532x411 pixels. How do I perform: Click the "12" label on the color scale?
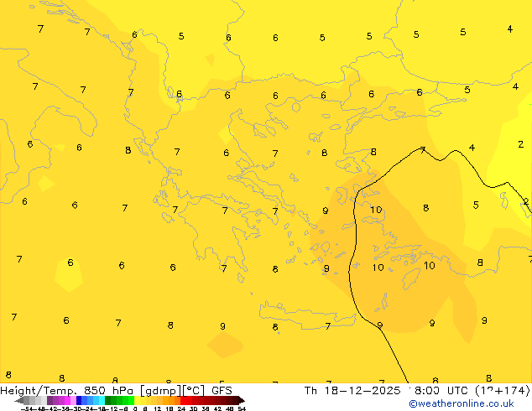coord(158,409)
